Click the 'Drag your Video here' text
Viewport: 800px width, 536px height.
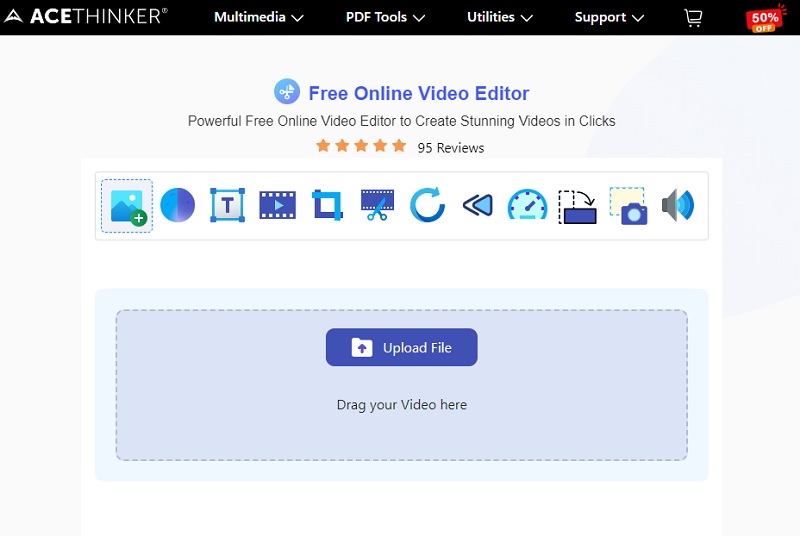coord(402,405)
